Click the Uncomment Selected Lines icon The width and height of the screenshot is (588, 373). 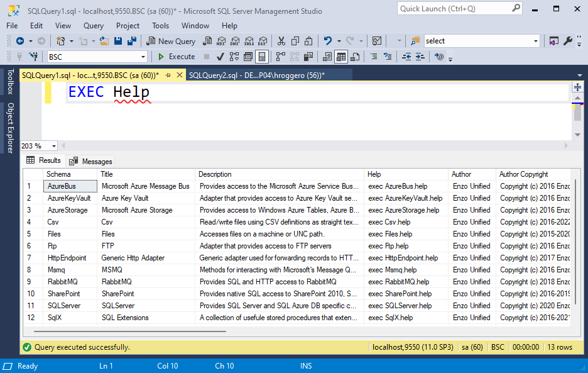click(x=388, y=57)
